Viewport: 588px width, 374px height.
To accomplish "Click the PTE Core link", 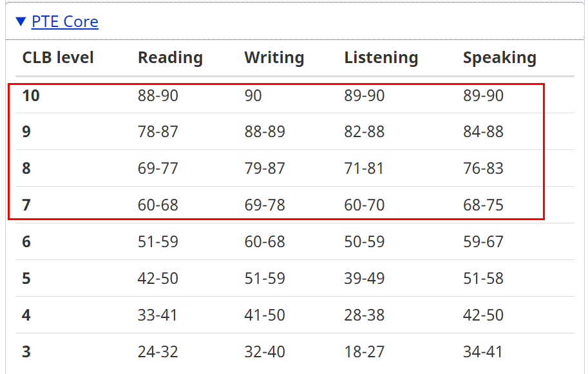I will point(65,22).
